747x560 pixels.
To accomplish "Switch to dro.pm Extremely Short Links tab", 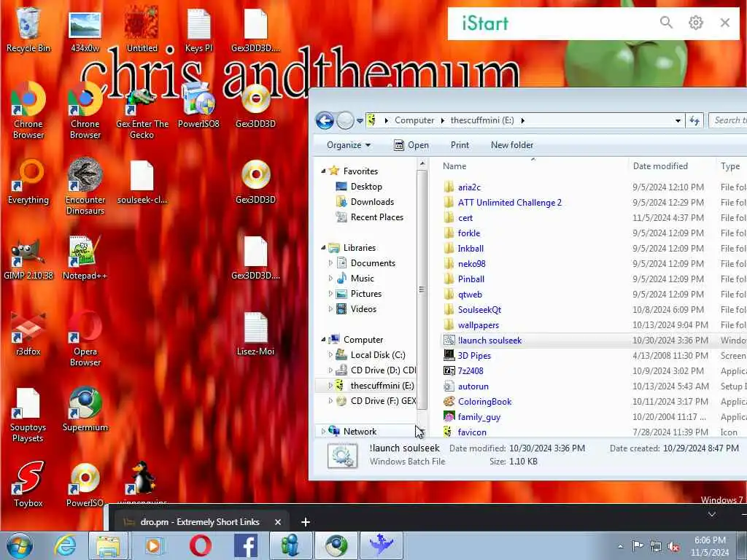I will 200,522.
